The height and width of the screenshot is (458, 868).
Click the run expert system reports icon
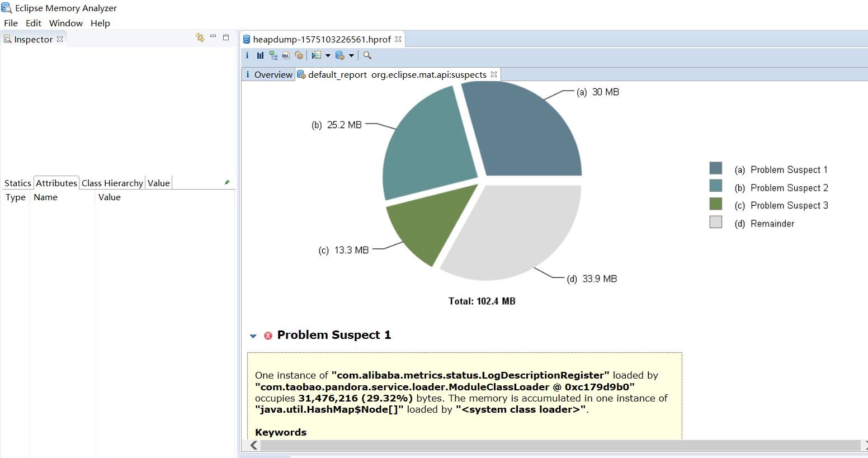(317, 55)
